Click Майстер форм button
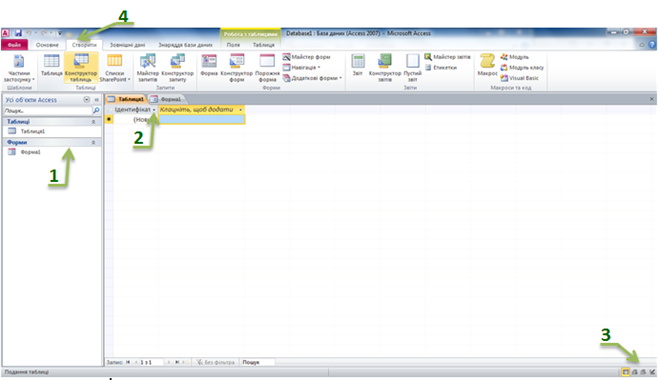 307,57
